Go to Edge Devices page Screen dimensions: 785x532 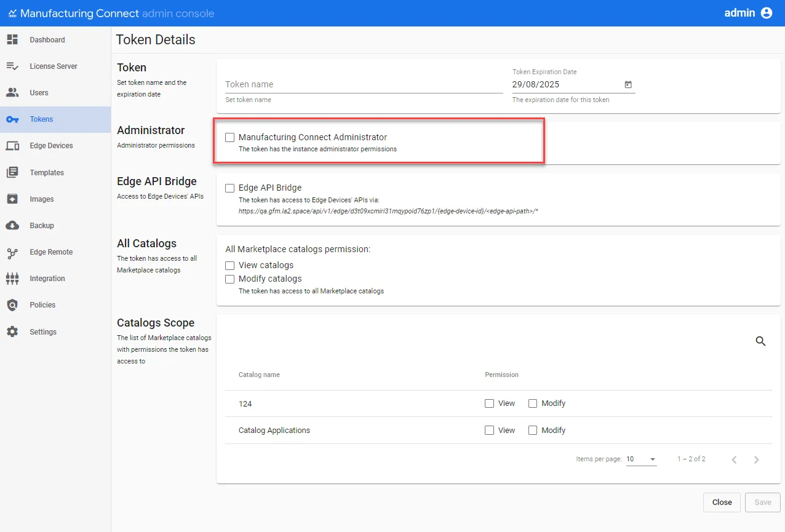click(x=55, y=146)
